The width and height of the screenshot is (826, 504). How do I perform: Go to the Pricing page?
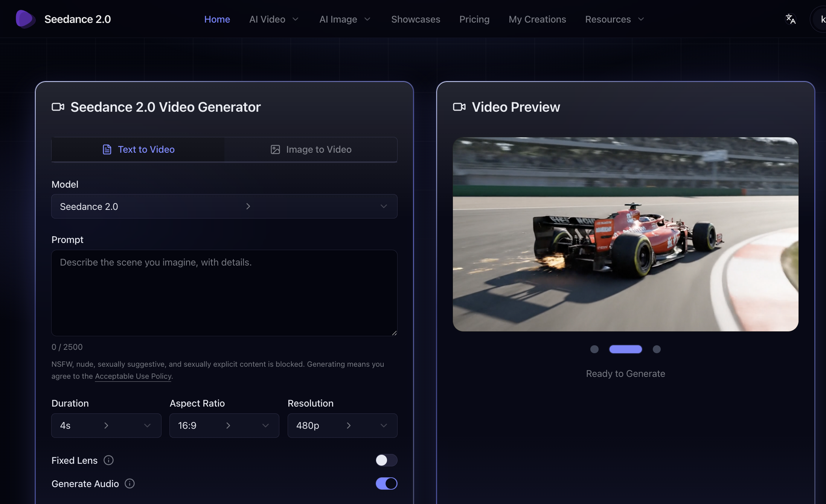pos(474,19)
